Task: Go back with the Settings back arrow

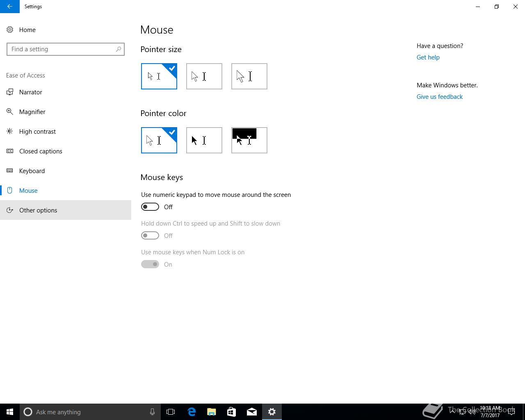Action: 10,7
